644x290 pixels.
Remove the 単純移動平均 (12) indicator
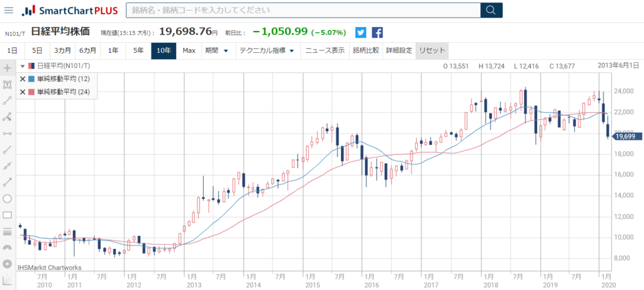coord(23,79)
